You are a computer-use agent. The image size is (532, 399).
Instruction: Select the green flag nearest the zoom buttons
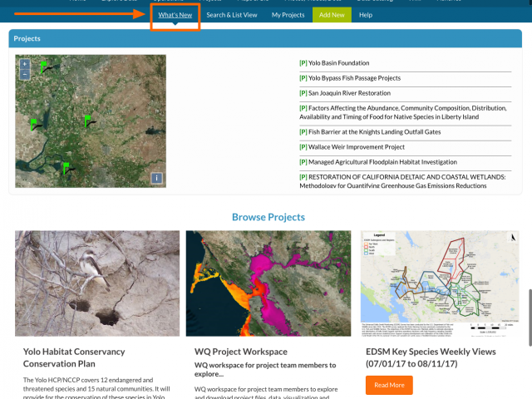tap(44, 66)
